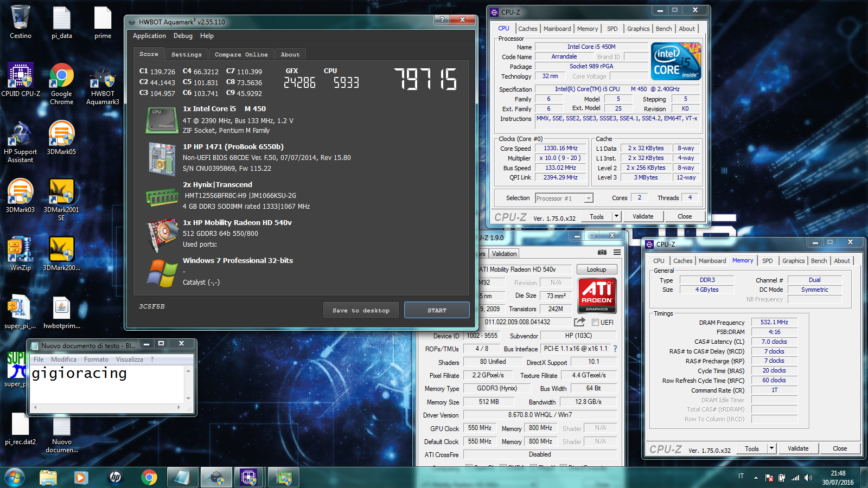This screenshot has width=868, height=488.
Task: Toggle the UEFI checkbox in GPU-Z
Action: [x=596, y=322]
